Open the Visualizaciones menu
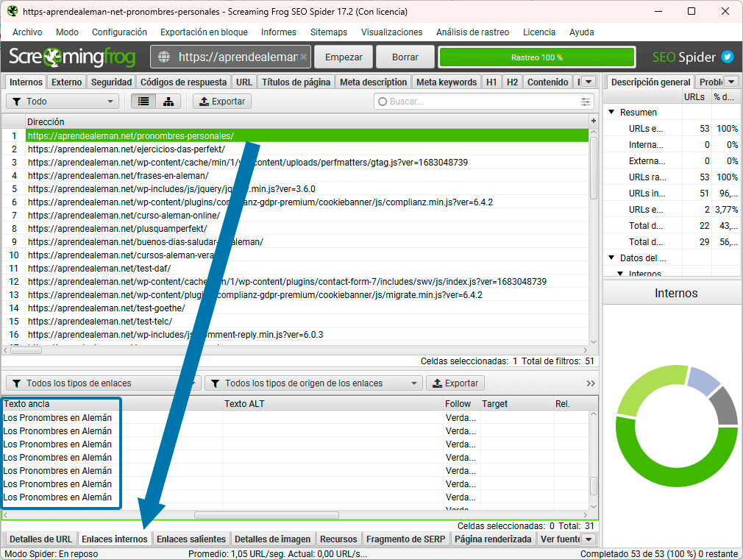The width and height of the screenshot is (743, 560). point(392,32)
